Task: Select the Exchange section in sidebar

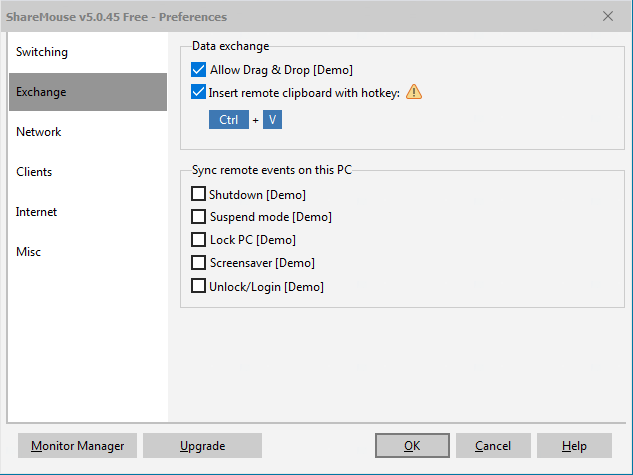Action: [x=87, y=92]
